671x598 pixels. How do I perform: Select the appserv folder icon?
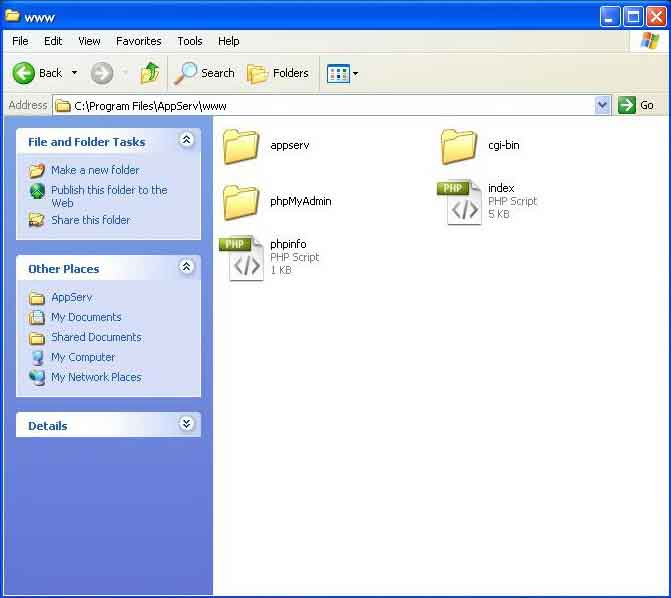pos(241,146)
